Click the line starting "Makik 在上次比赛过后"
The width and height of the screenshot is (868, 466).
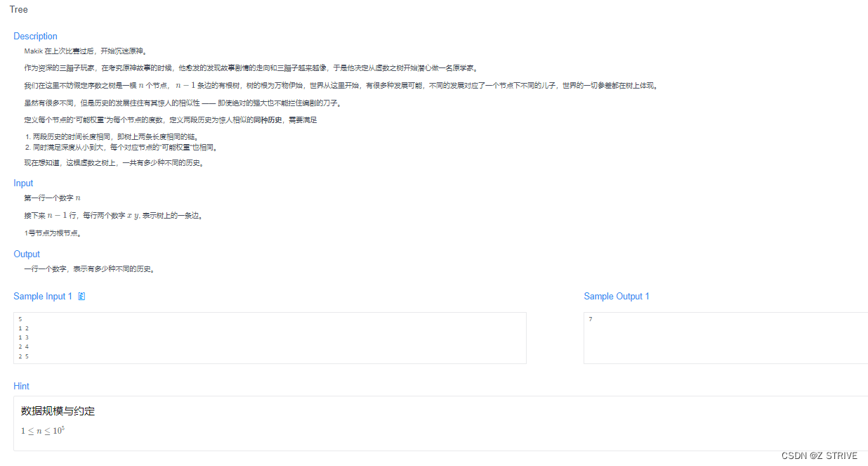pyautogui.click(x=85, y=51)
